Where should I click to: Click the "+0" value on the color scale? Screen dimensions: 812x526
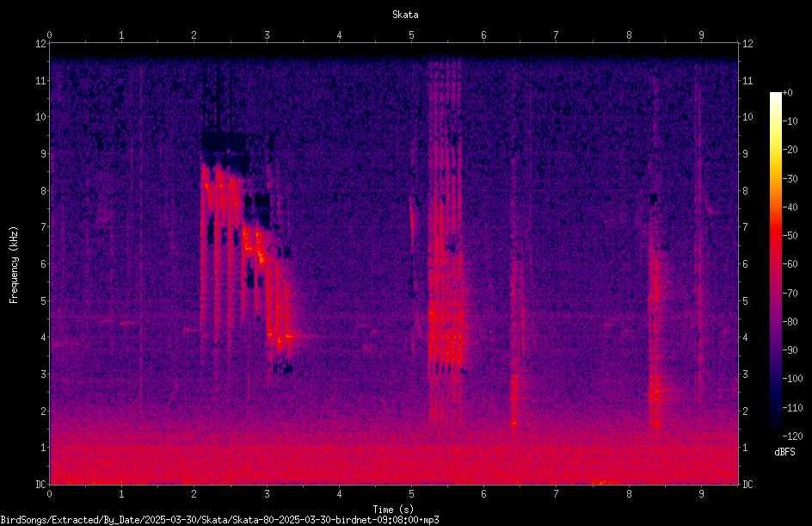[x=788, y=93]
